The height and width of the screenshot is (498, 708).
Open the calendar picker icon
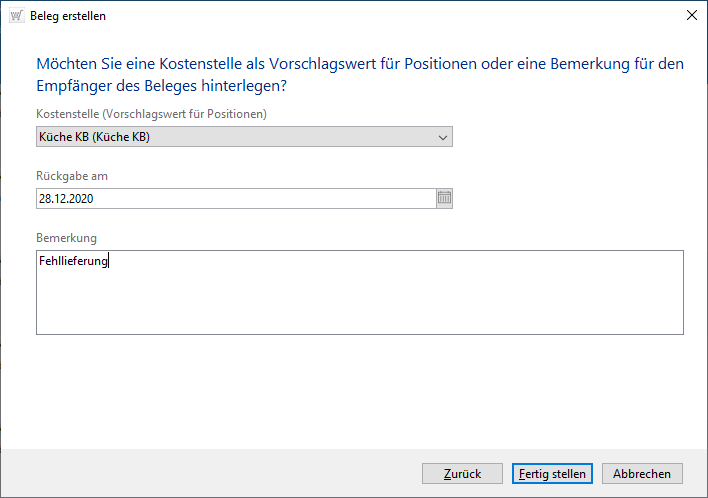444,198
